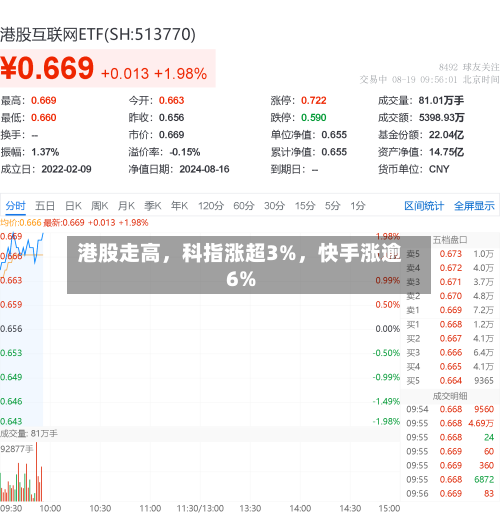Click the 港股互联网ETF(SH:513770) title
Screen dimensions: 500x531
98,35
